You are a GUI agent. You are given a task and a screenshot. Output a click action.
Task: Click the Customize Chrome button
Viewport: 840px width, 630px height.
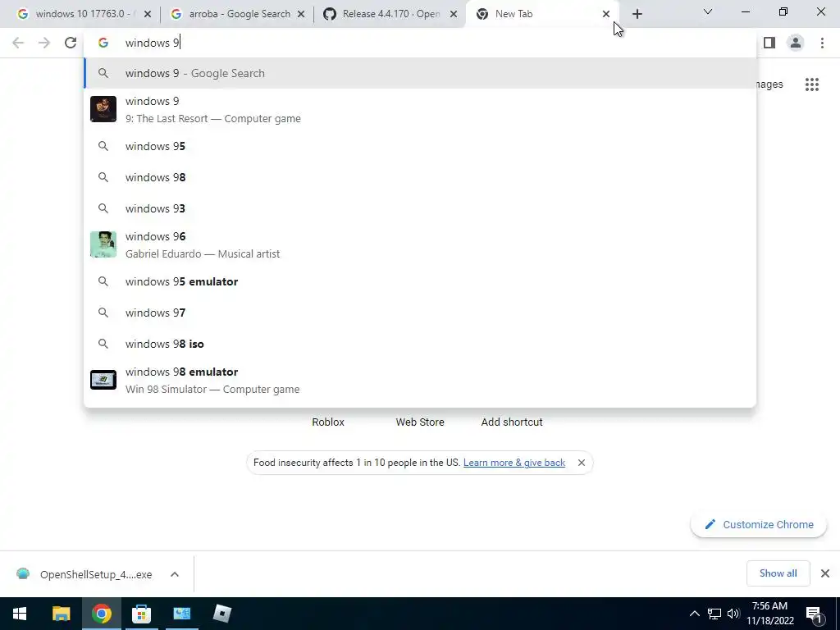click(x=759, y=524)
